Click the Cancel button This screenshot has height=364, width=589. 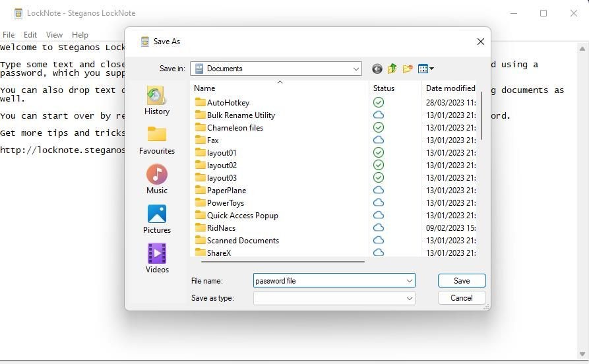click(x=462, y=298)
